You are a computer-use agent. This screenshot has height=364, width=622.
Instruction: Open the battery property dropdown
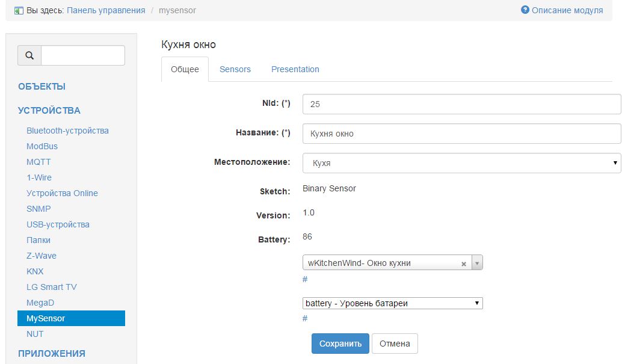click(392, 303)
